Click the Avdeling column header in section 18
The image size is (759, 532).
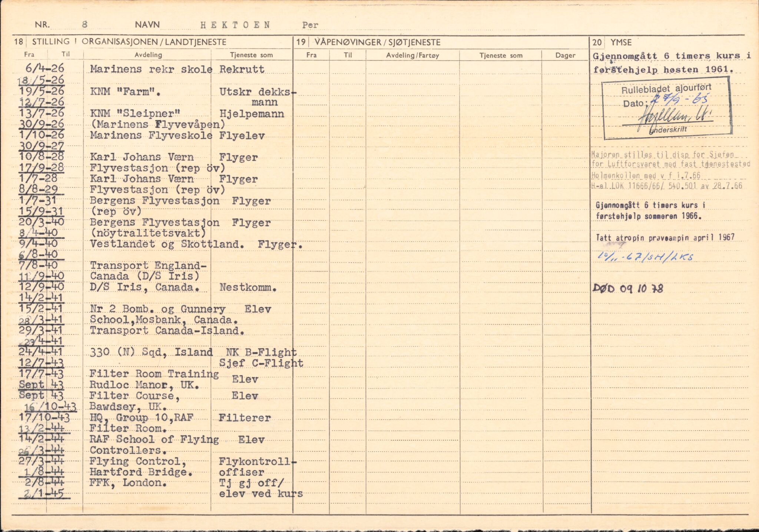click(148, 54)
